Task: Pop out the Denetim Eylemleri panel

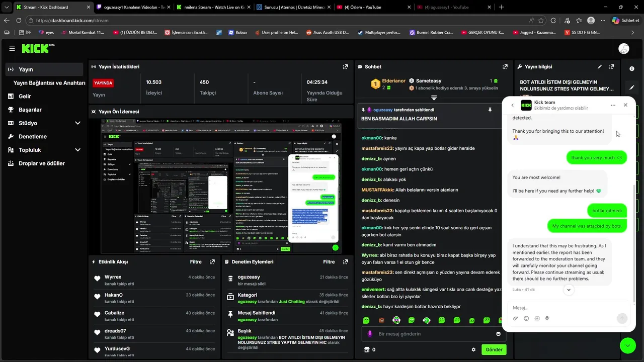Action: [x=345, y=262]
